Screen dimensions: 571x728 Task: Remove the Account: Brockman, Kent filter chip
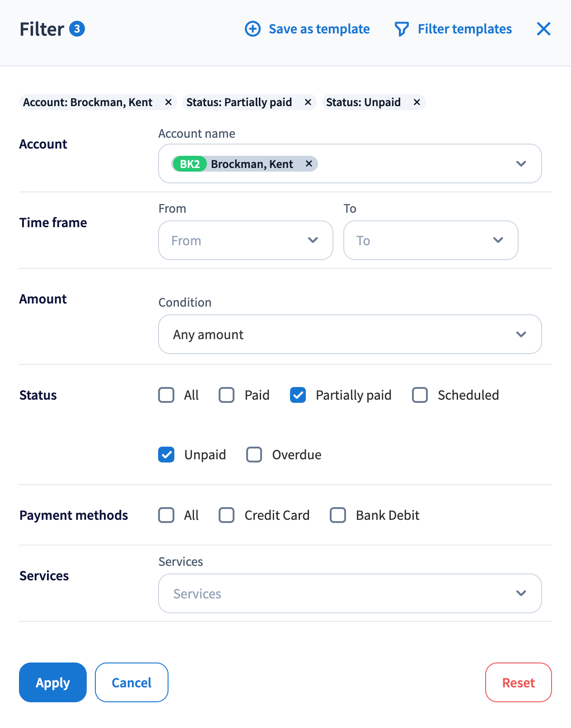[168, 103]
